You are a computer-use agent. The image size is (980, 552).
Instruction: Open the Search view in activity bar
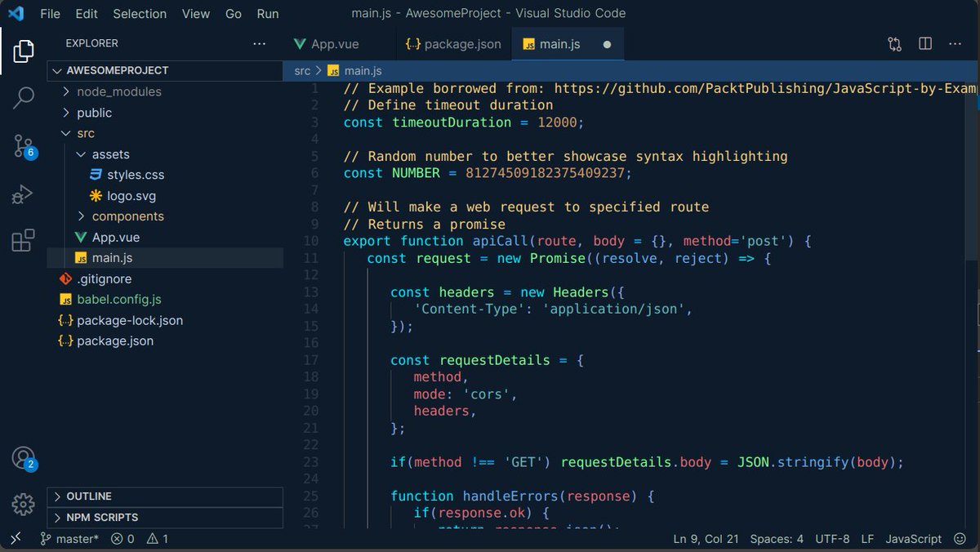coord(24,98)
